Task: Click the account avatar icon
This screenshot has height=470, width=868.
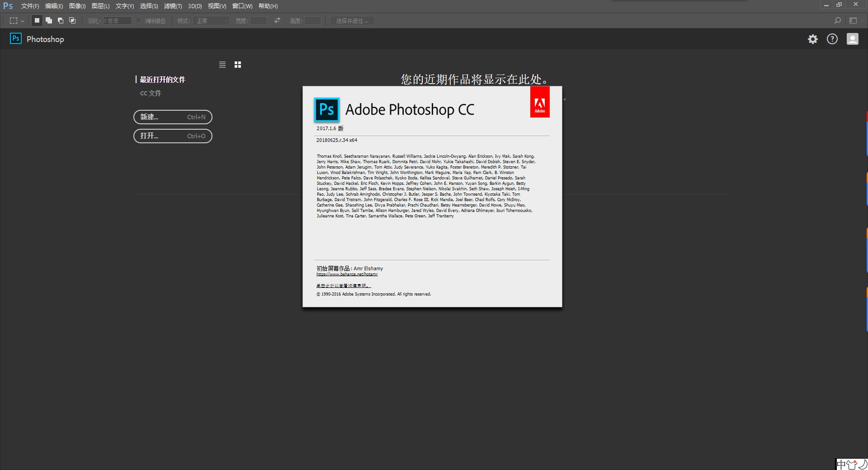Action: 852,39
